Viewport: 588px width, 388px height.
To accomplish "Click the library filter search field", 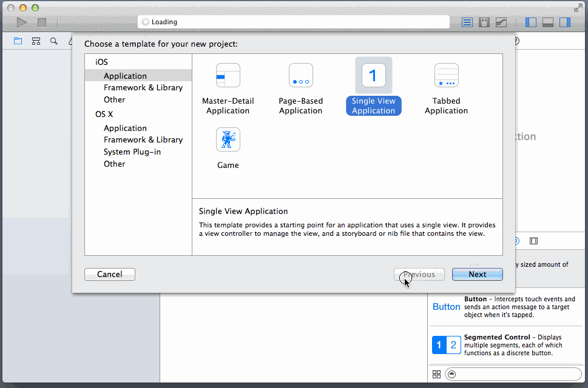I will [x=513, y=374].
